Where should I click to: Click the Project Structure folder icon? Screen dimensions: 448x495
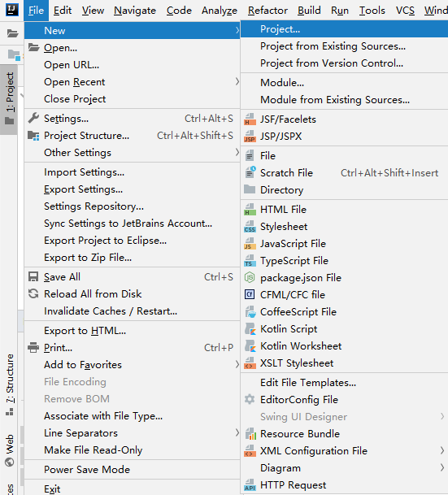tap(33, 136)
